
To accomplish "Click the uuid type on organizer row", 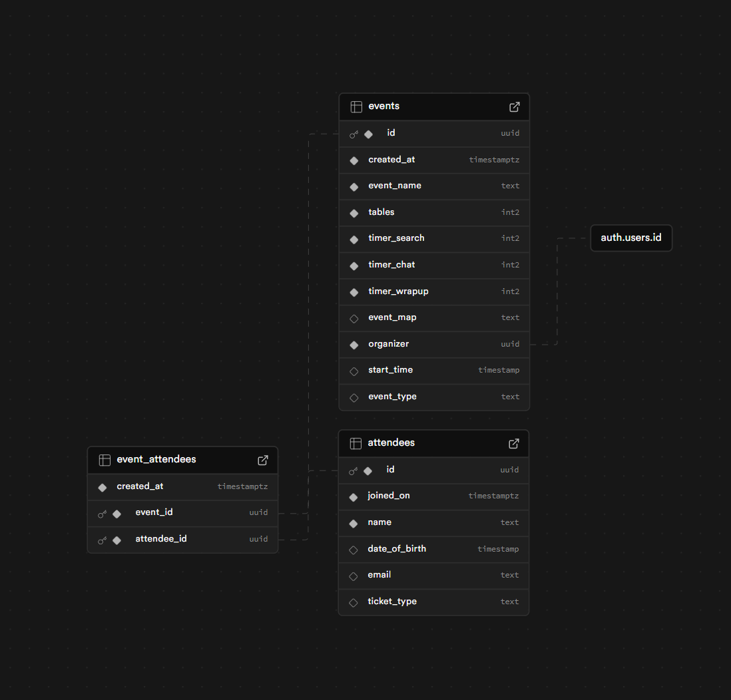I will pos(510,344).
